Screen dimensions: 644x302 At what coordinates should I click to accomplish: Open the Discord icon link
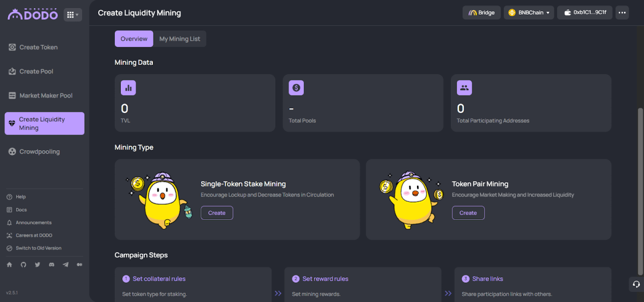point(52,264)
